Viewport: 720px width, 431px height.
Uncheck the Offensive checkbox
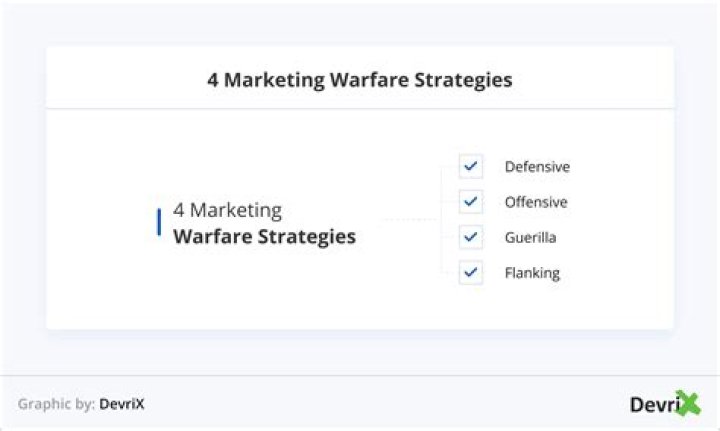tap(471, 202)
